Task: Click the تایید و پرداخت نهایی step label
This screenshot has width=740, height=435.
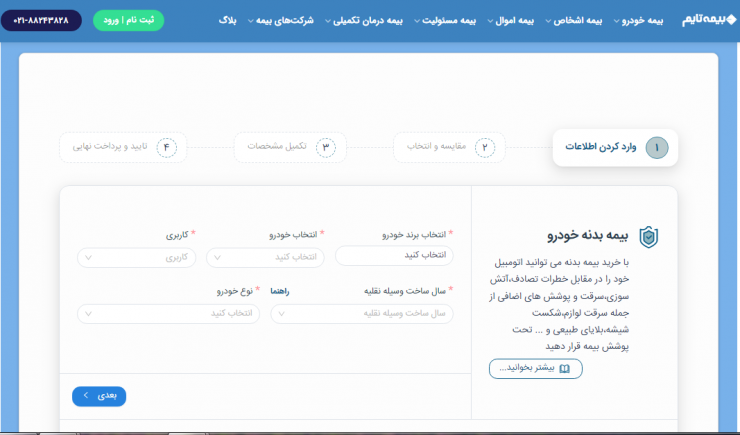Action: (x=110, y=146)
